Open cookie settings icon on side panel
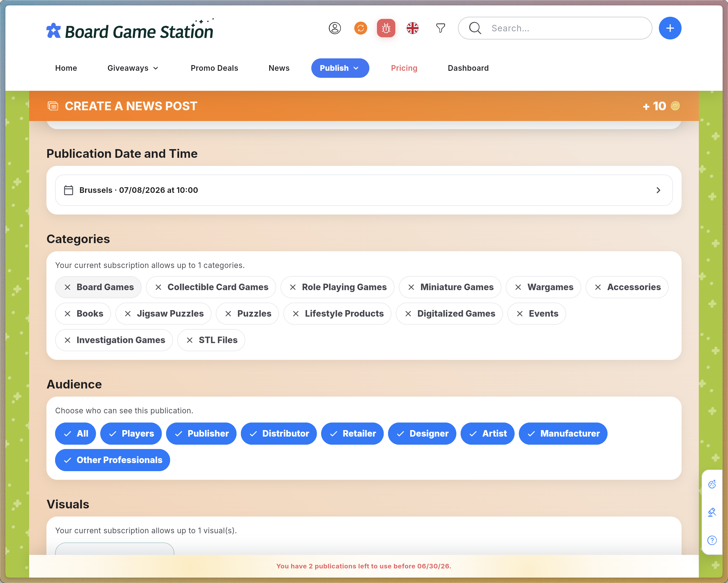The width and height of the screenshot is (728, 583). click(x=712, y=484)
